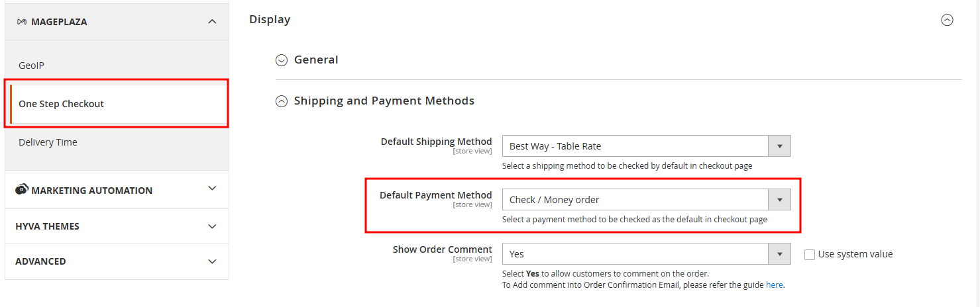The width and height of the screenshot is (980, 307).
Task: Go to the Delivery Time tab
Action: point(48,142)
